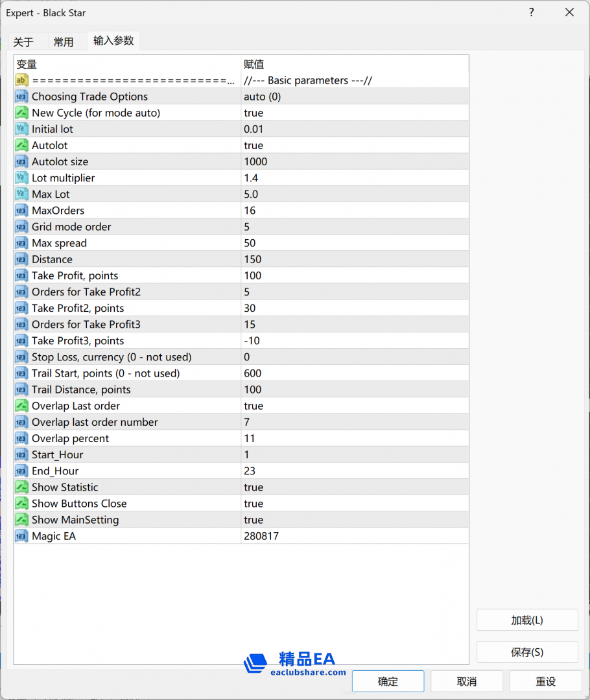Select the Max spread value field

[354, 243]
